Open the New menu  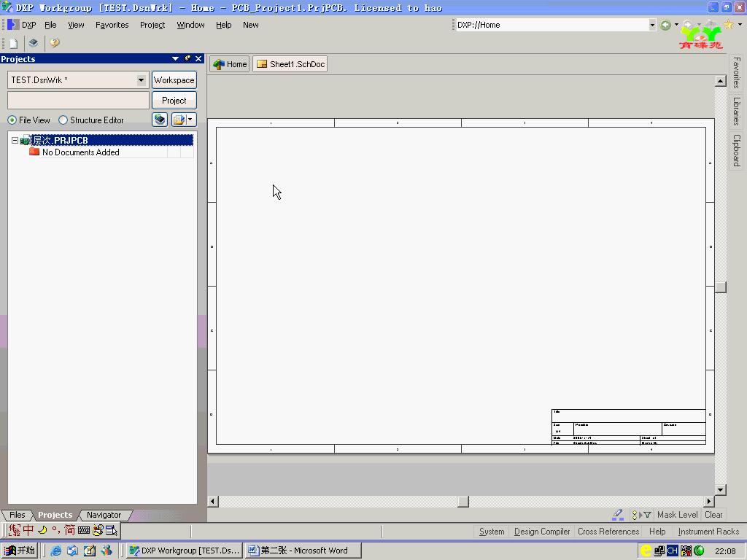click(251, 25)
